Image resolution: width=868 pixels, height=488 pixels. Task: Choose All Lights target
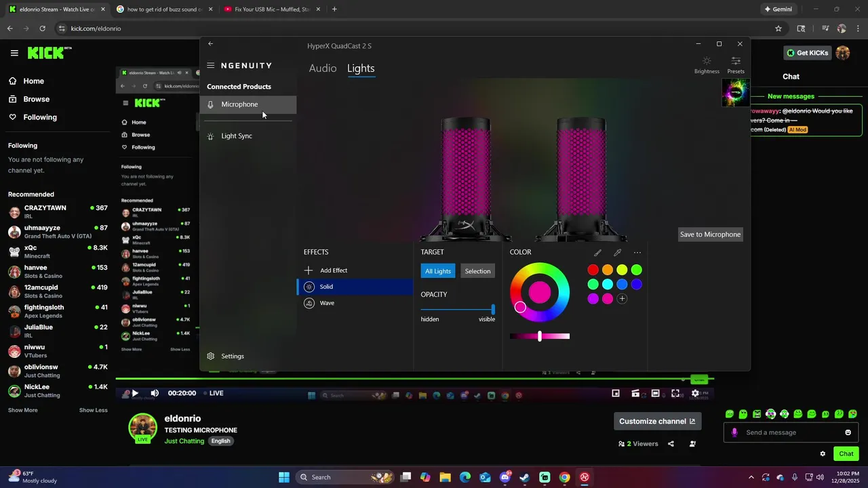click(438, 271)
